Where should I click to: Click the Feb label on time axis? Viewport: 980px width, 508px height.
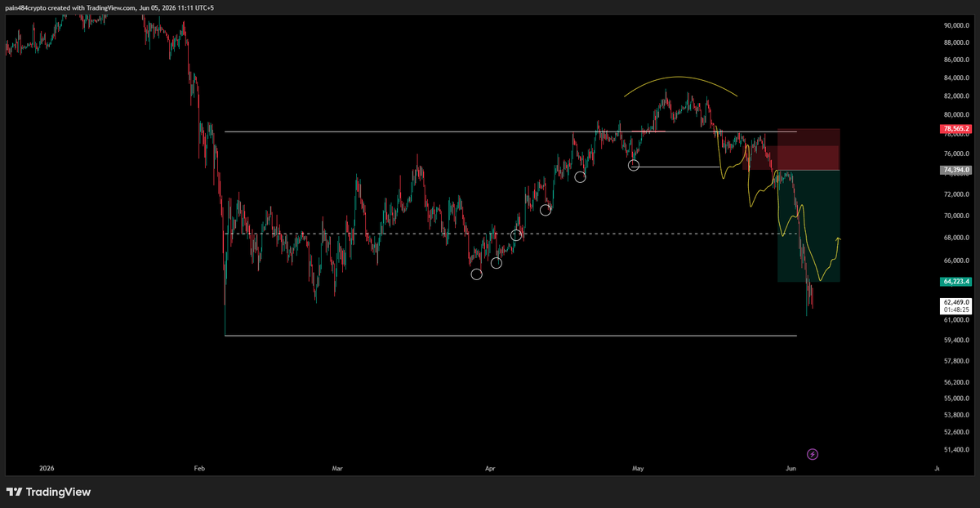click(x=199, y=470)
